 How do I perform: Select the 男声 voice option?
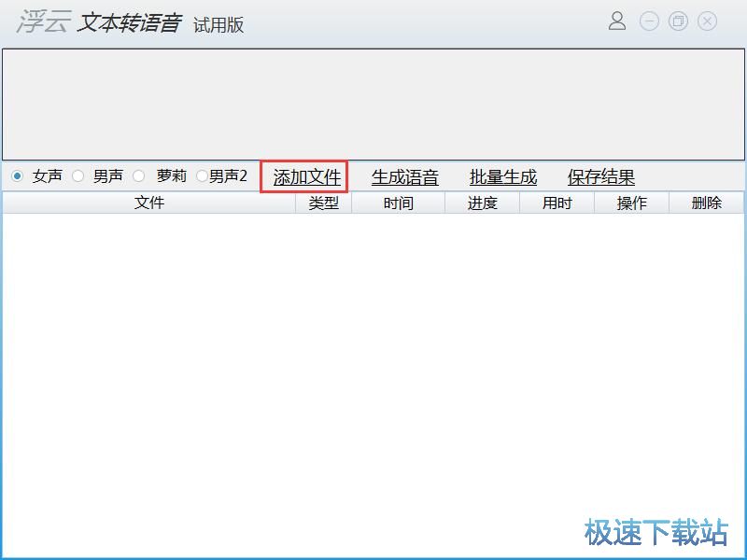coord(78,176)
